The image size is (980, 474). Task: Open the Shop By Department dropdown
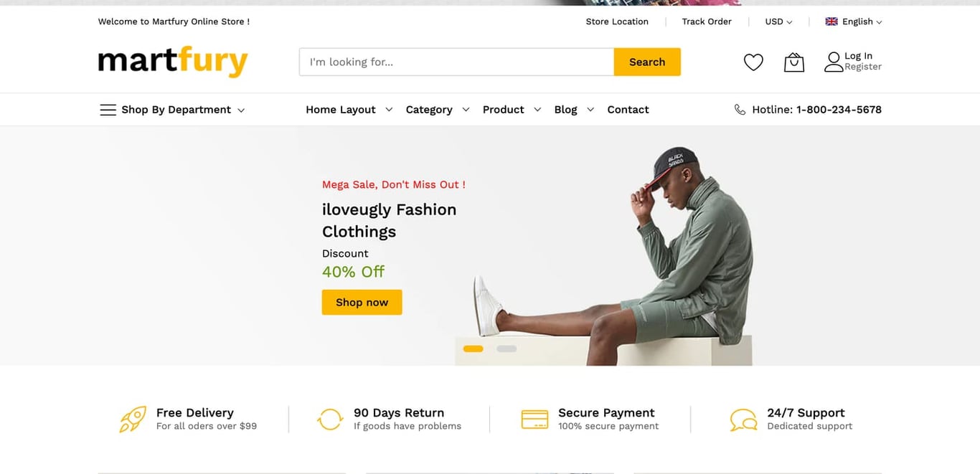pyautogui.click(x=175, y=109)
